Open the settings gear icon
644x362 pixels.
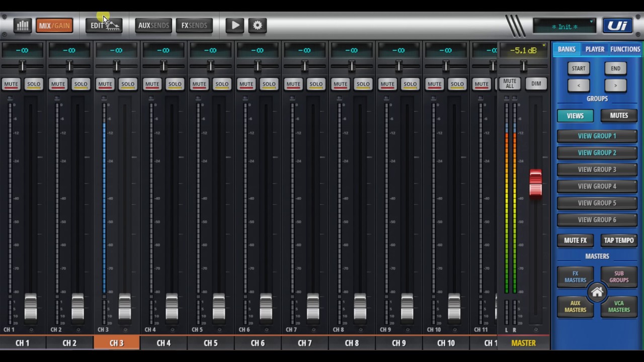tap(258, 26)
